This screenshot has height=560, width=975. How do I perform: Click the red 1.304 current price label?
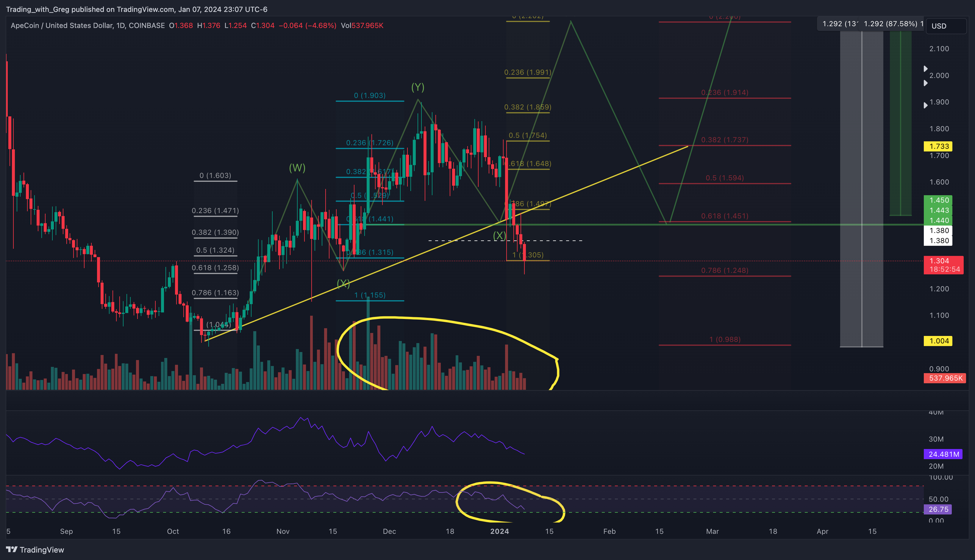click(x=943, y=265)
